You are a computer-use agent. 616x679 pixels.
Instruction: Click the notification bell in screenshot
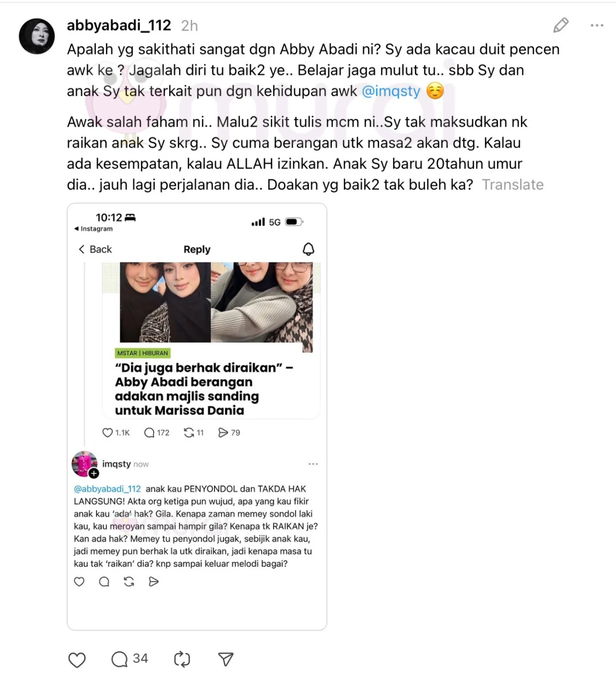(308, 249)
